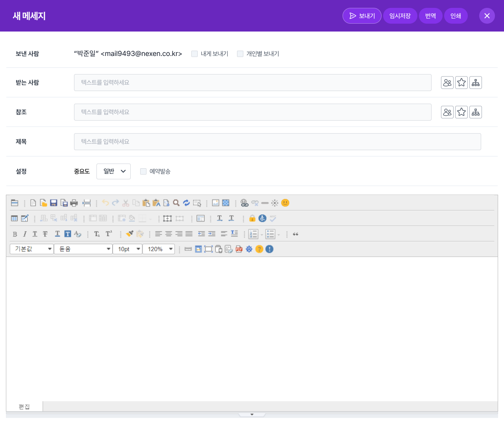Click the 제목 subject input field
The image size is (504, 426).
coord(277,142)
